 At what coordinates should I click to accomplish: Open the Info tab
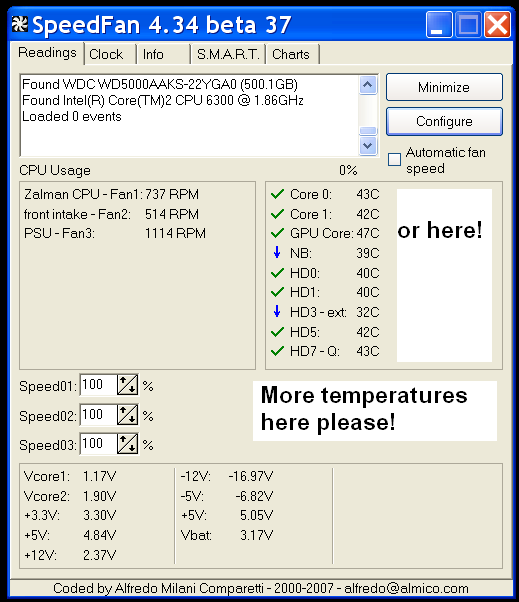(x=164, y=54)
